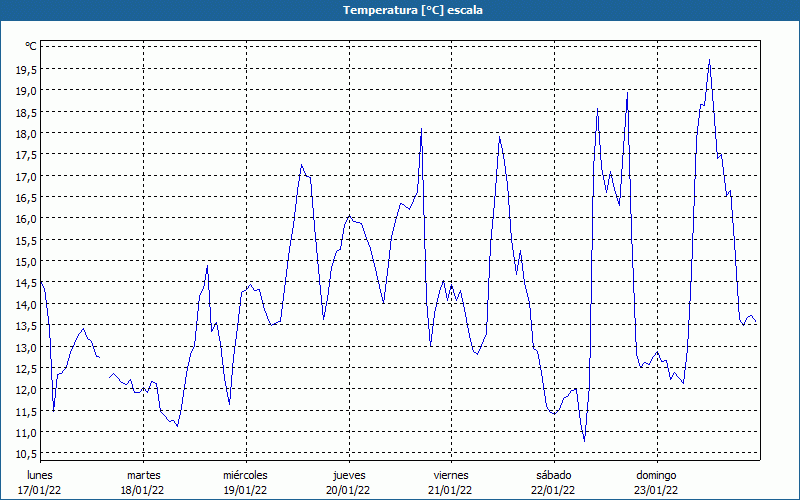Click the 19,5 axis value
800x500 pixels.
pos(26,70)
